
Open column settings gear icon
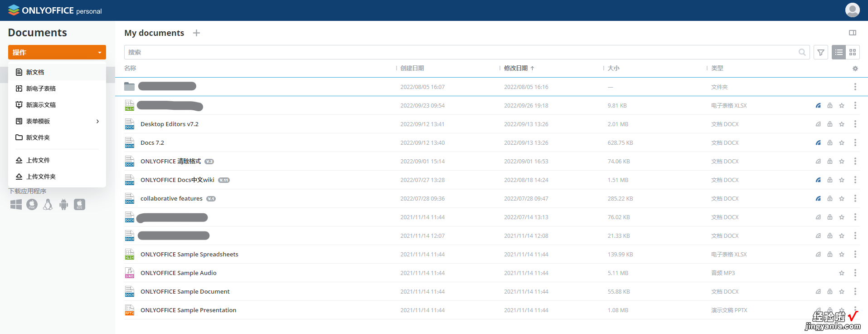coord(855,69)
